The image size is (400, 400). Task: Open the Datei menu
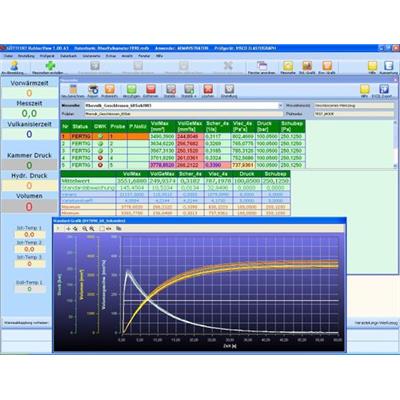[8, 56]
